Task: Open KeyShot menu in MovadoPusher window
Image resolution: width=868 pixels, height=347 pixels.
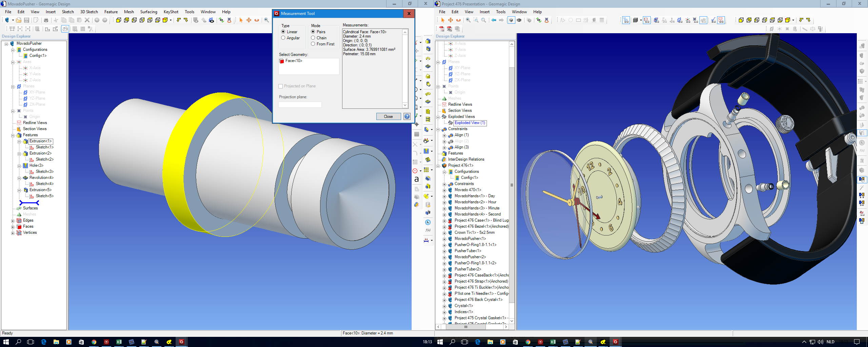Action: [x=171, y=12]
